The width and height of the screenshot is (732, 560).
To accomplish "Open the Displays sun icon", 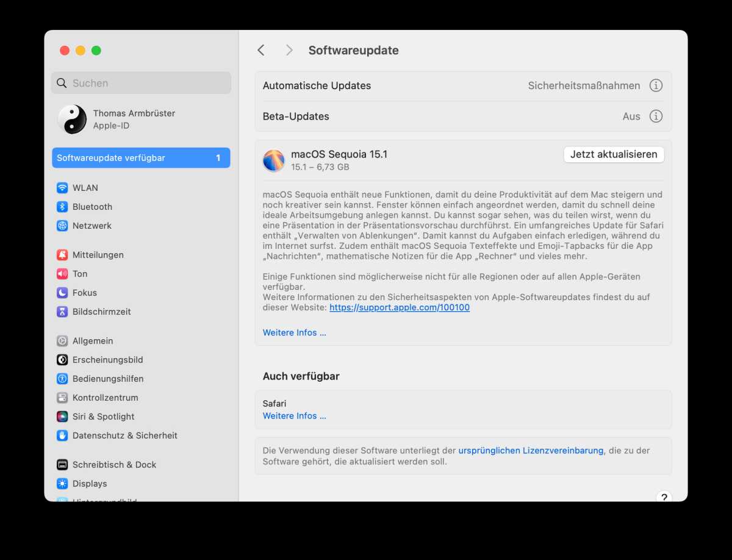I will pos(62,484).
